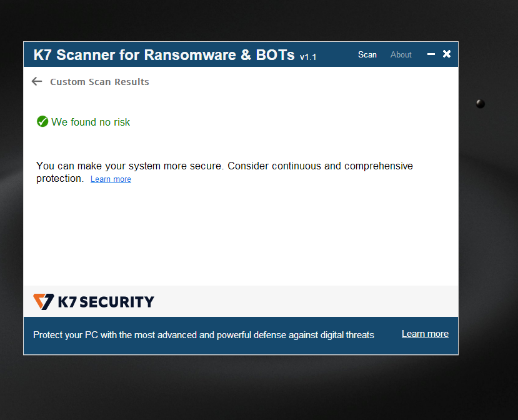
Task: Click the word "BOTs" in the title bar
Action: point(275,55)
